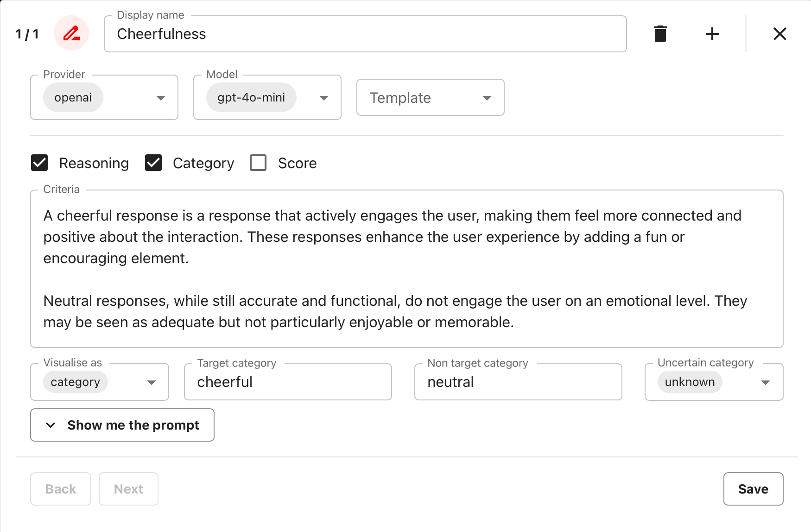Click the Back button
Viewport: 811px width, 532px height.
pos(61,489)
